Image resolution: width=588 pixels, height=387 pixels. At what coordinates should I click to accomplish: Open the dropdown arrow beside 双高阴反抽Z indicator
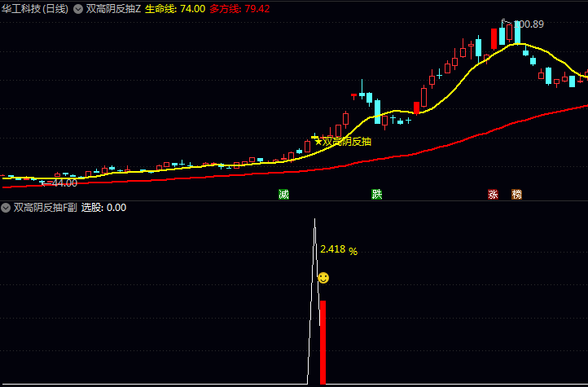78,9
